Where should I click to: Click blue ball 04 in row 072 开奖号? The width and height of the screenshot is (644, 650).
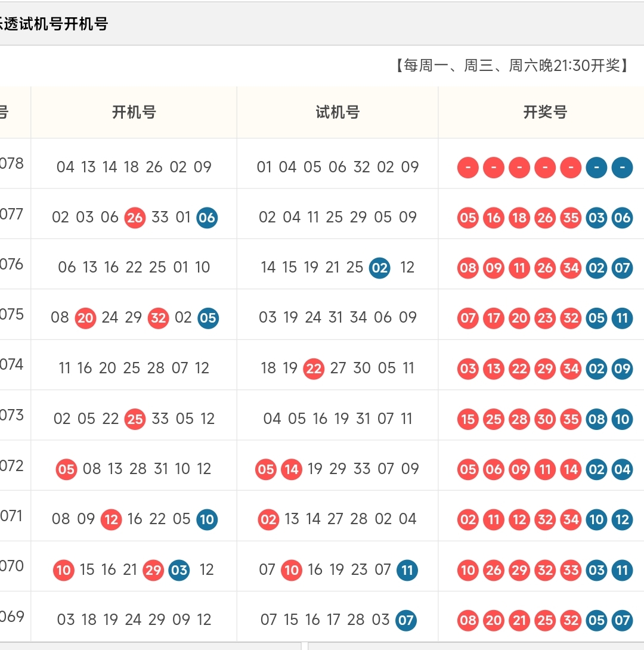pyautogui.click(x=622, y=469)
